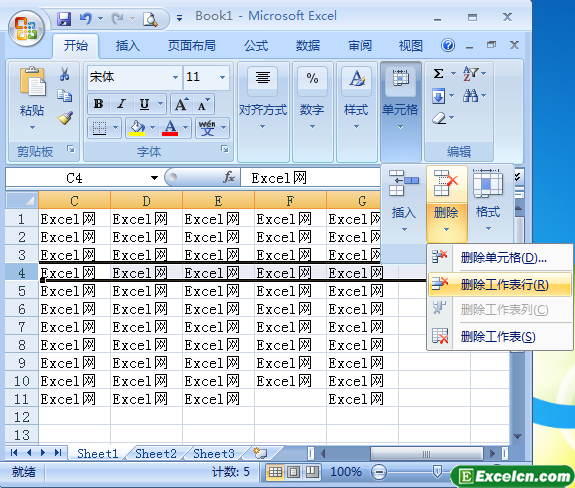
Task: Apply red font color A
Action: coord(170,128)
